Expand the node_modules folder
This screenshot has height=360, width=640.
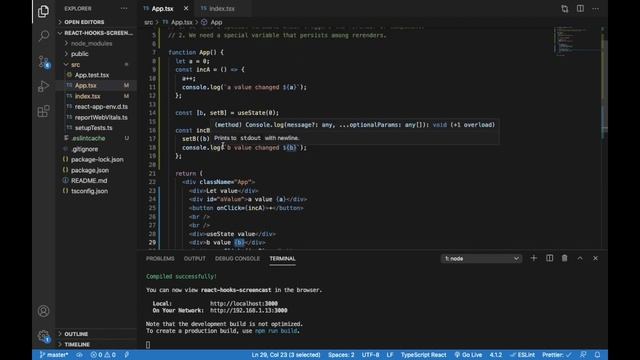tap(91, 43)
